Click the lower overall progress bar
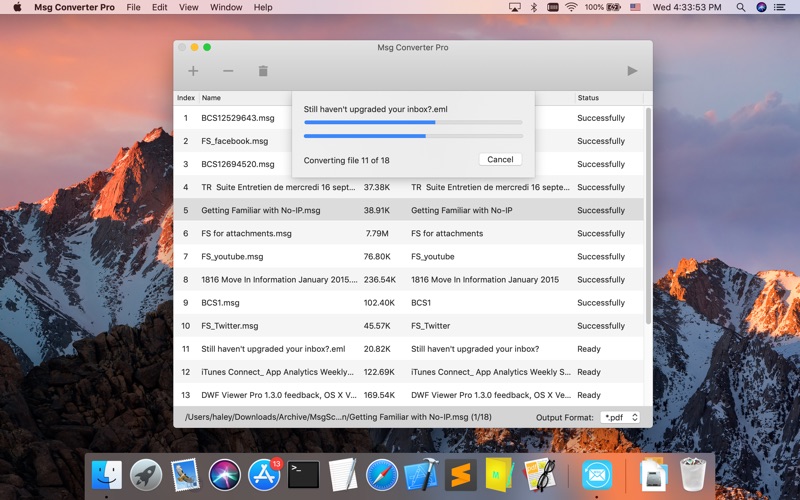 click(x=413, y=136)
